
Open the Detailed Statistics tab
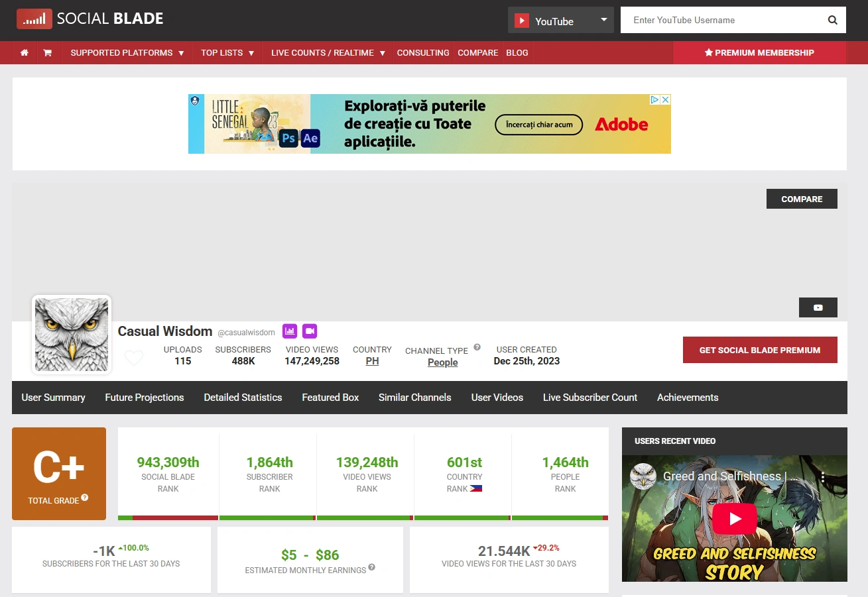point(243,398)
